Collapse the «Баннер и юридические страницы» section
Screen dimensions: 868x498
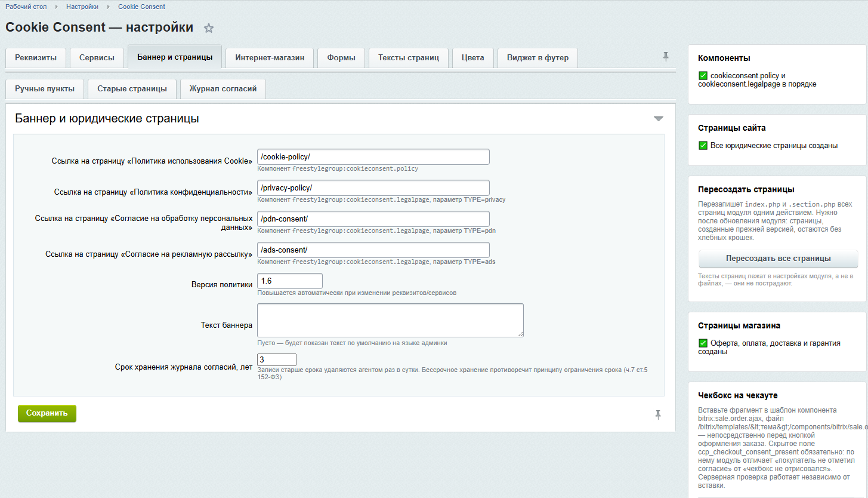[659, 119]
